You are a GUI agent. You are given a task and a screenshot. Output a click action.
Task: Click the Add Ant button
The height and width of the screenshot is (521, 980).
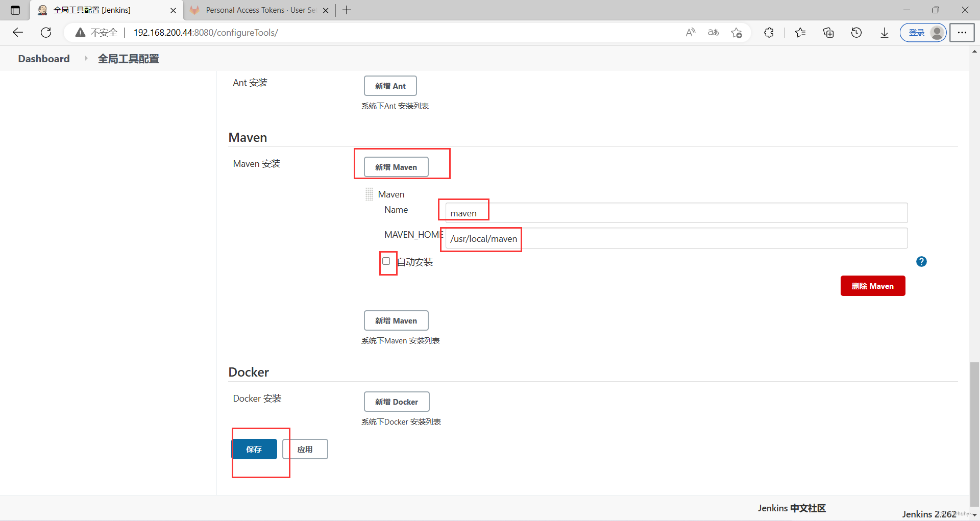tap(390, 86)
